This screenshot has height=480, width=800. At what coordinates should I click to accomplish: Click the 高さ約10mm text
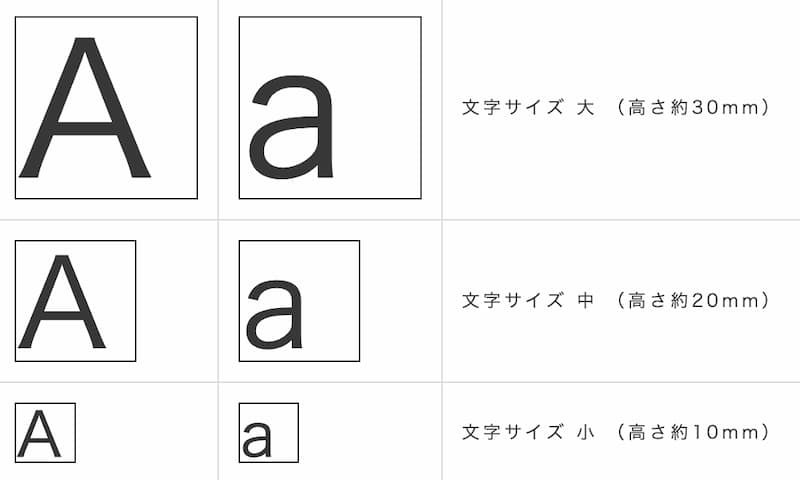click(694, 432)
